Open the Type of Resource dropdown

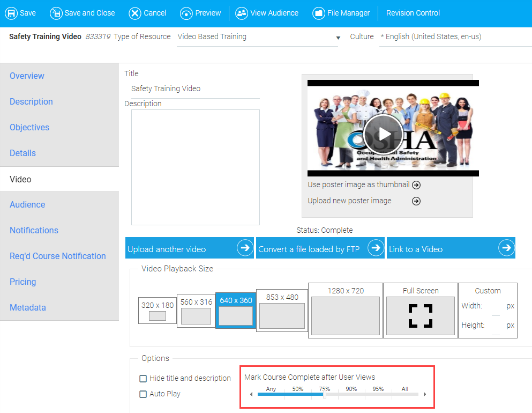pyautogui.click(x=338, y=38)
